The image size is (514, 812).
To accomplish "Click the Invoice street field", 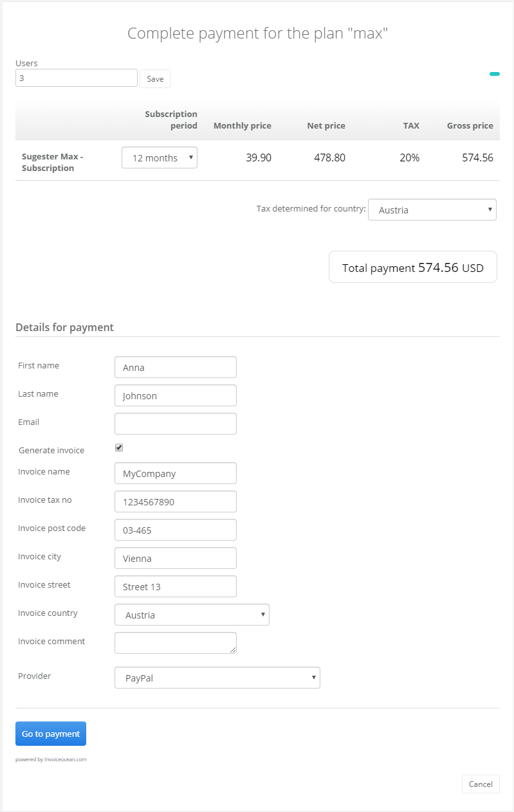I will [x=175, y=586].
